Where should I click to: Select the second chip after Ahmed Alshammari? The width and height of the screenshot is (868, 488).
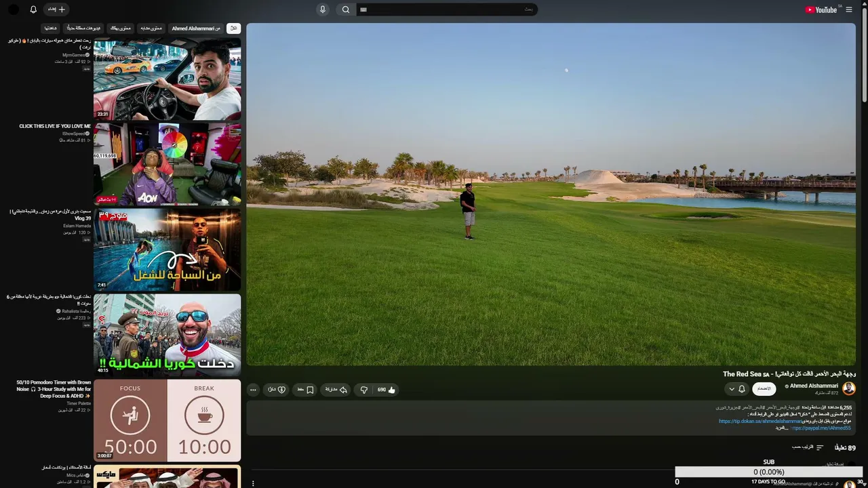tap(121, 28)
